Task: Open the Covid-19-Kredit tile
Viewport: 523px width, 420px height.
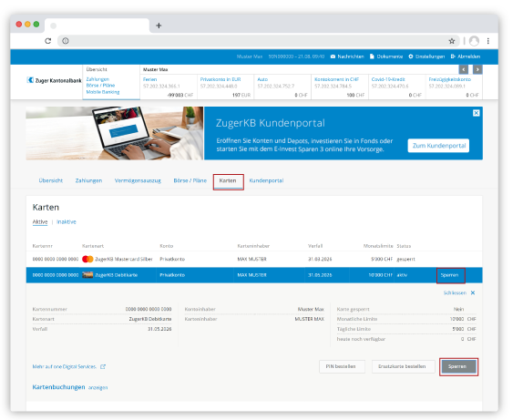Action: [x=397, y=87]
